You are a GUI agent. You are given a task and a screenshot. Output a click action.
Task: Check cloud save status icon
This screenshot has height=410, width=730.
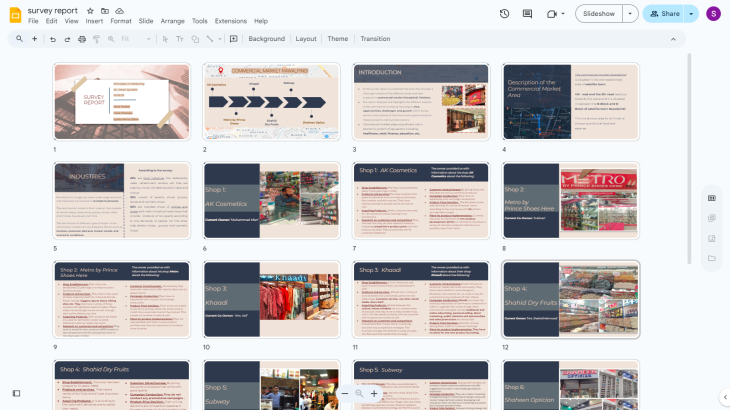click(x=120, y=11)
